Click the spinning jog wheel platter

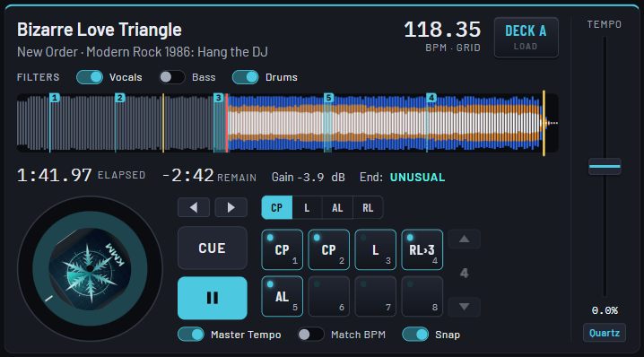(90, 269)
